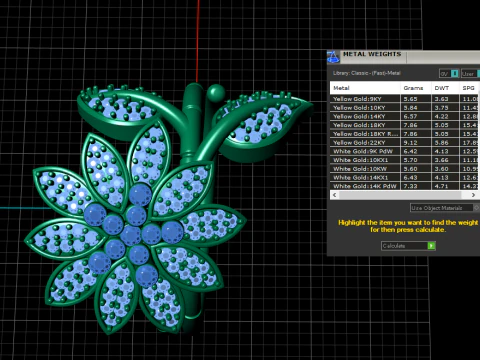
Task: Select the center blue gemstone of flower
Action: (x=130, y=235)
